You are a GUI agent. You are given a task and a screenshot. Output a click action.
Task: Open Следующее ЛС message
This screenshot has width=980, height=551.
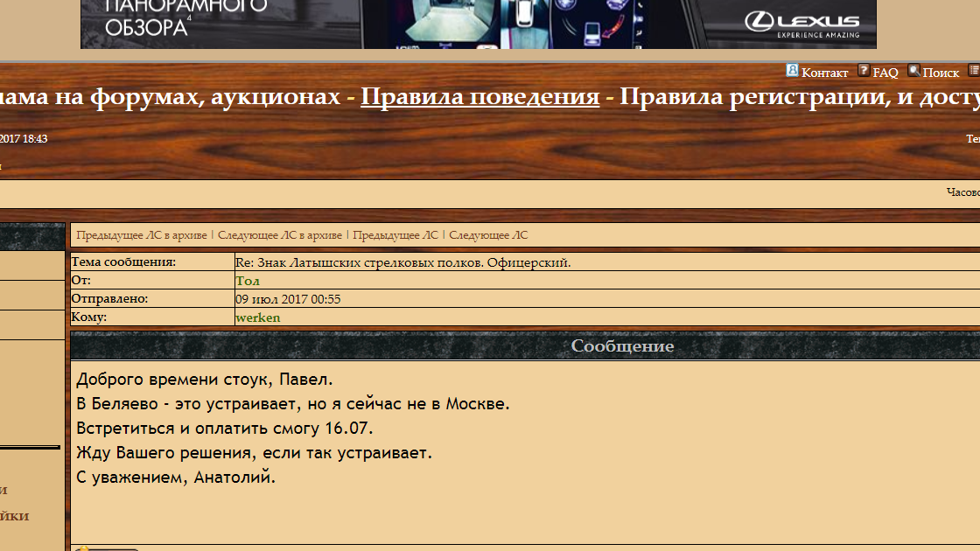[488, 235]
